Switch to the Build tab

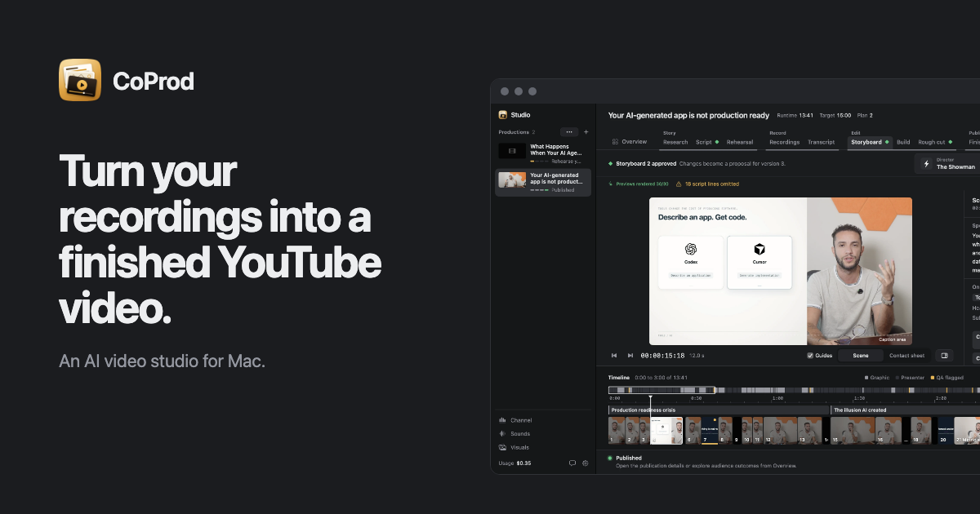tap(903, 142)
